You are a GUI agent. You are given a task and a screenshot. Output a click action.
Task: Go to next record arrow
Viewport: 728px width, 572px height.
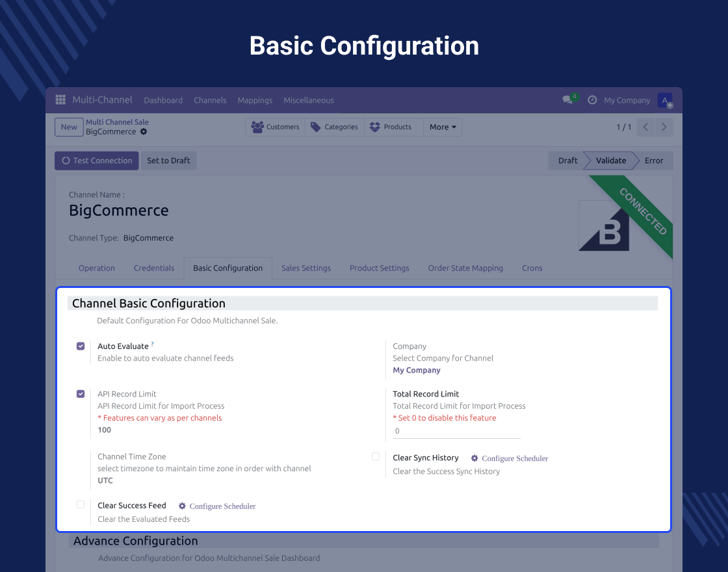[664, 127]
